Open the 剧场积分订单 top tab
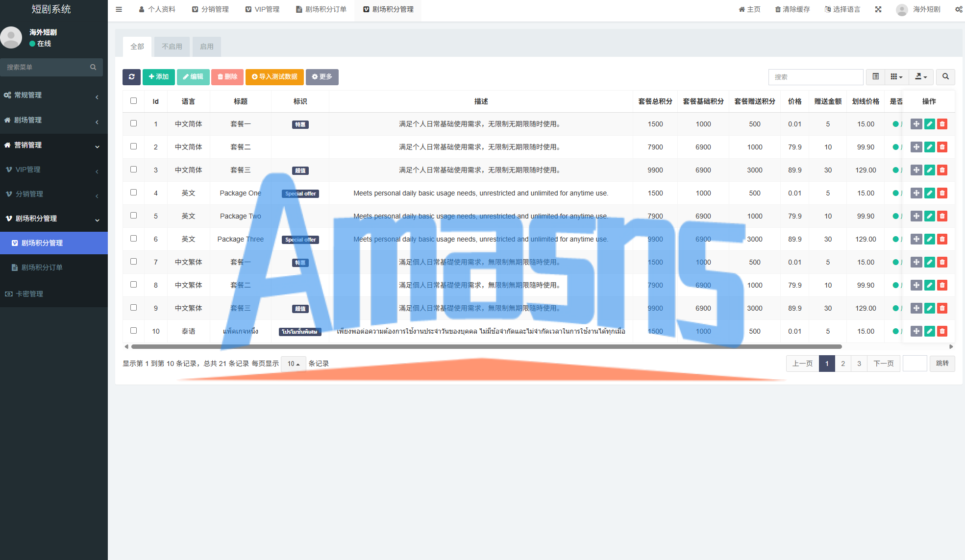965x560 pixels. 322,9
